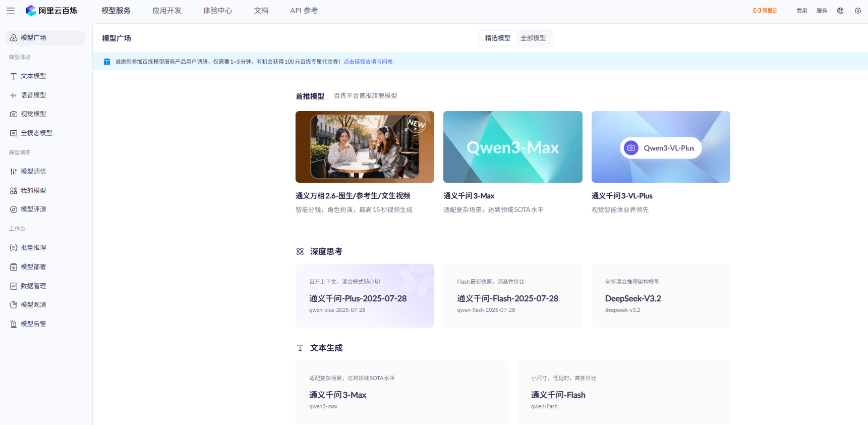Open the 通义千问-Flash qwen-flash card
Image resolution: width=868 pixels, height=425 pixels.
(624, 392)
